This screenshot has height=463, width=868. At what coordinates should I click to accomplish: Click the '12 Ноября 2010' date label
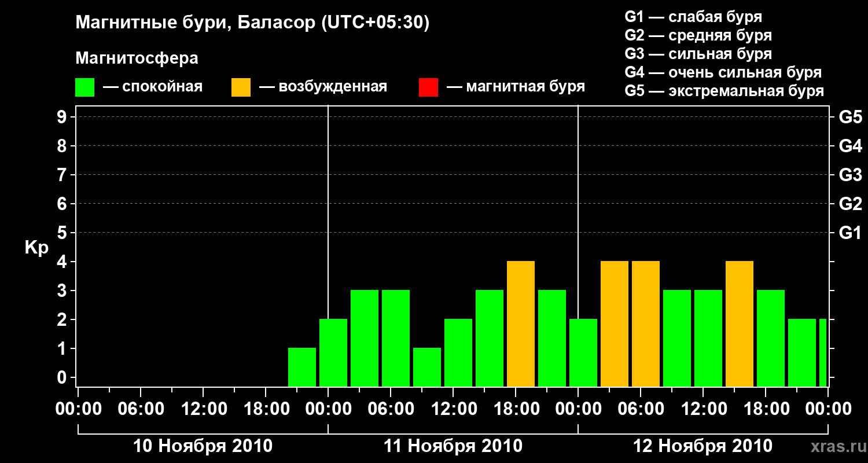703,446
